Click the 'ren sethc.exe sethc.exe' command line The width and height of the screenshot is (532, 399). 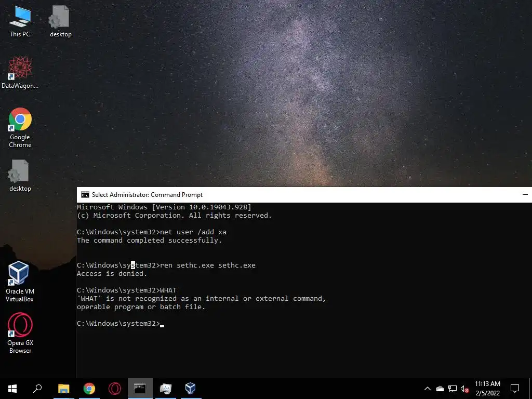click(166, 265)
